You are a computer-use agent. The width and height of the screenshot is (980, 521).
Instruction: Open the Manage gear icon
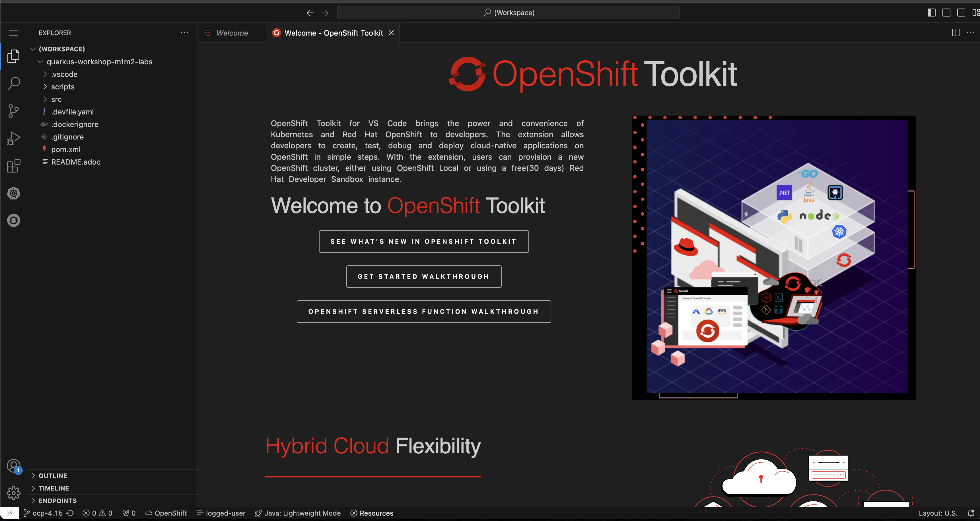[x=14, y=493]
